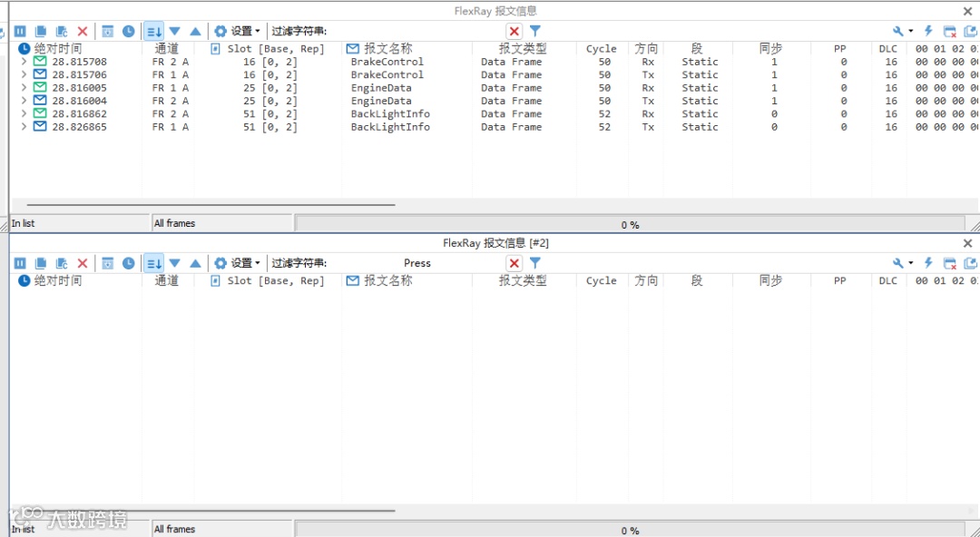The width and height of the screenshot is (980, 537).
Task: Click the 报文名称 column header in upper window
Action: tap(388, 49)
